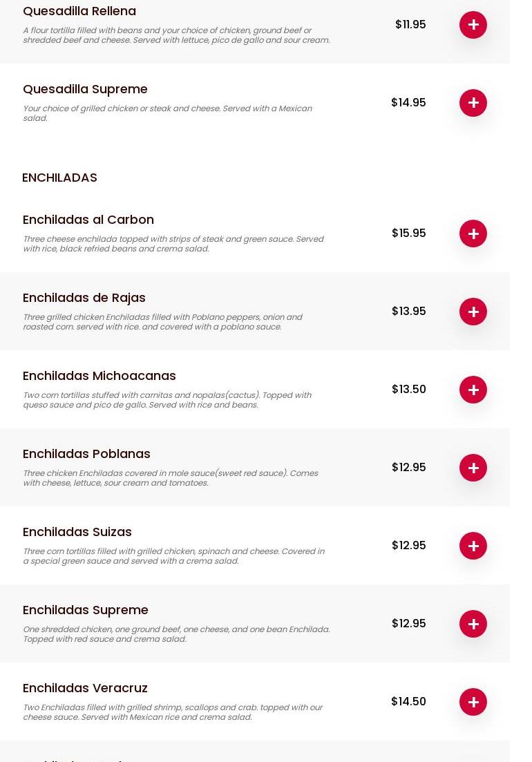This screenshot has width=532, height=762.
Task: Add Enchiladas Supreme with its plus button
Action: pyautogui.click(x=473, y=624)
